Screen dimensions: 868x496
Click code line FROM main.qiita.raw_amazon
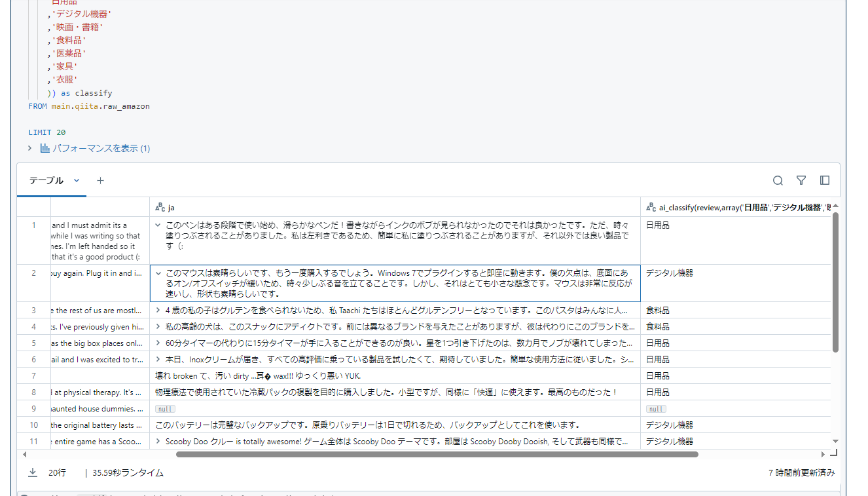(89, 105)
